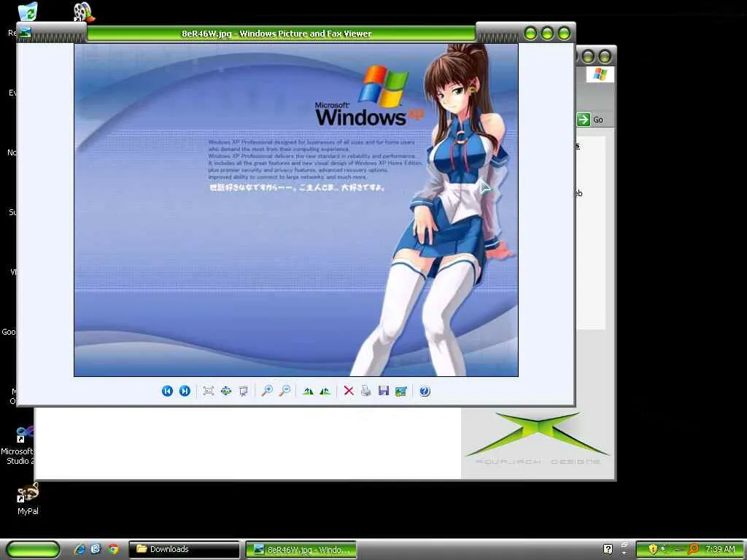Open the second Quick Launch browser icon
The height and width of the screenshot is (560, 747).
click(96, 549)
